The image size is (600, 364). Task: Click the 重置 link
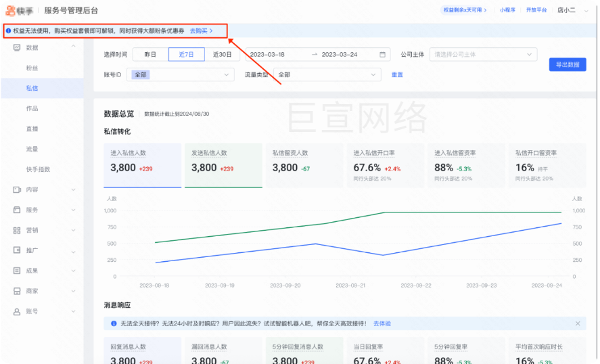coord(397,74)
